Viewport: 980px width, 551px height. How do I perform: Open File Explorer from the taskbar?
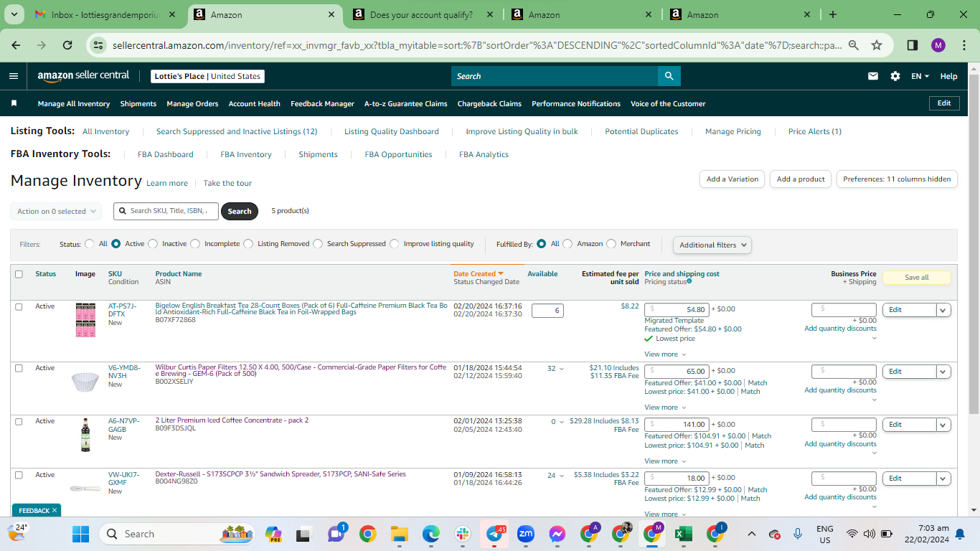pos(399,534)
